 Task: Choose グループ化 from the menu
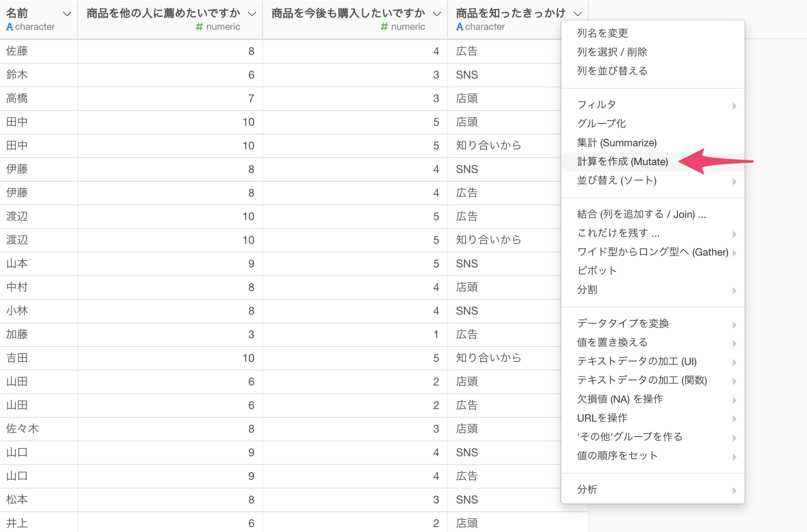pos(653,124)
